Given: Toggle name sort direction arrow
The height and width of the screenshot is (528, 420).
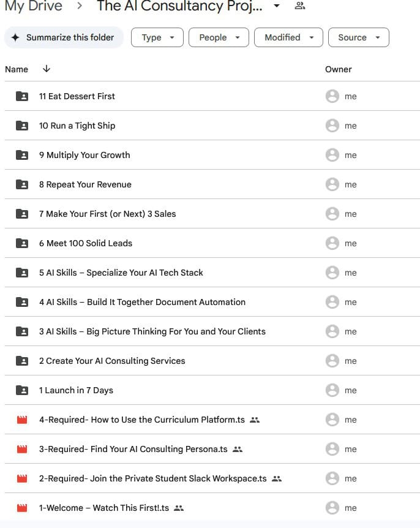Looking at the screenshot, I should coord(47,69).
